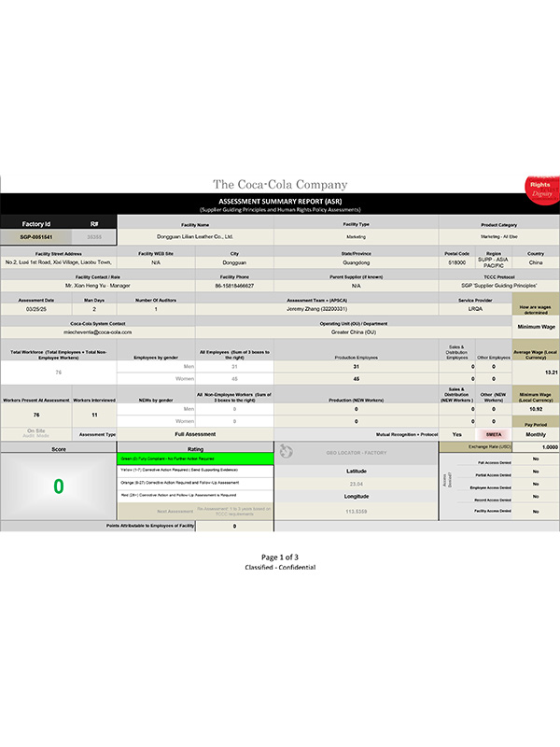560x747 pixels.
Task: Click the Full Access Denied No value
Action: tap(536, 459)
